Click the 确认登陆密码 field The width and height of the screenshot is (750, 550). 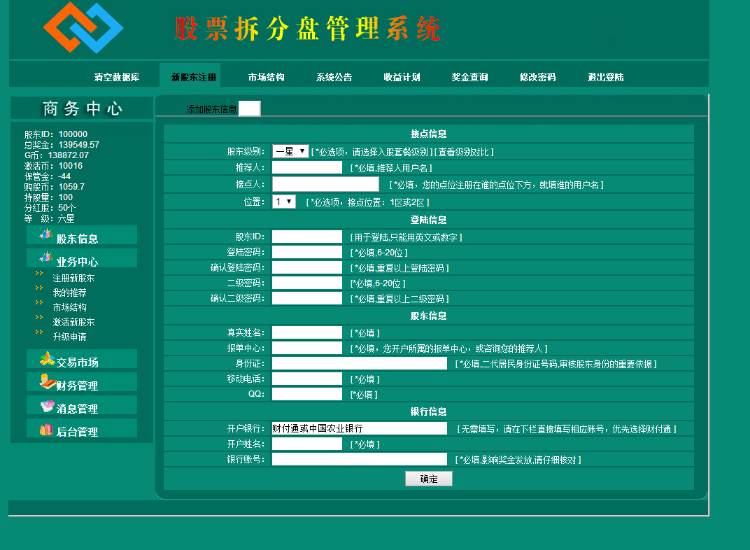pos(307,267)
